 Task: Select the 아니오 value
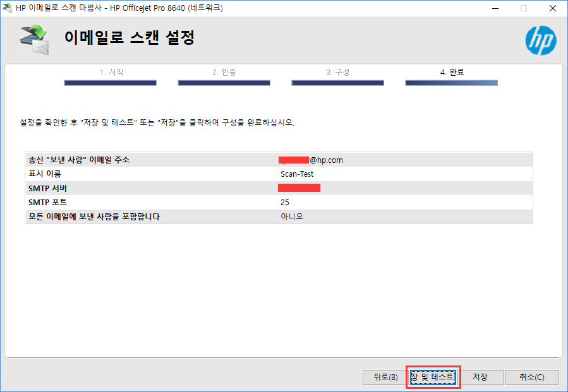pos(292,217)
